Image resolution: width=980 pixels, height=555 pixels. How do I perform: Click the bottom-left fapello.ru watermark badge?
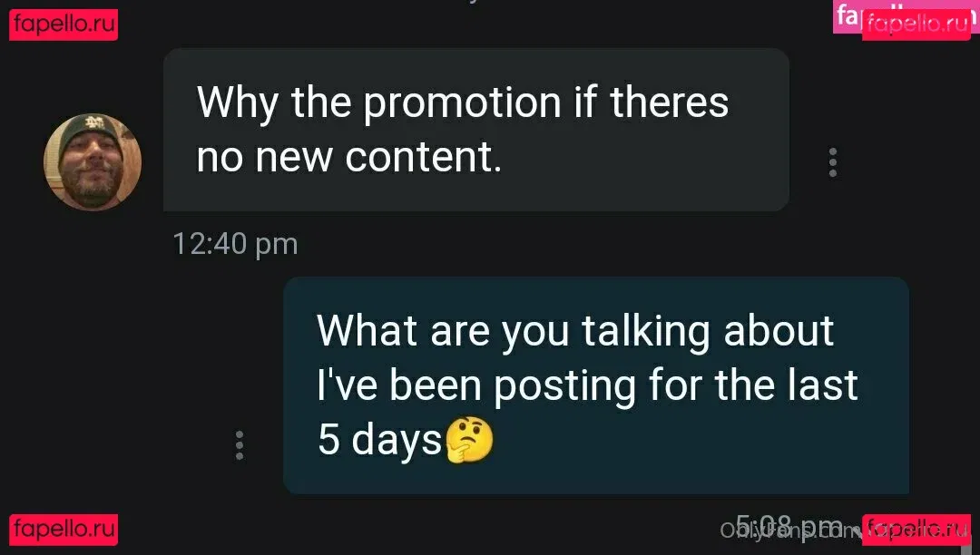pyautogui.click(x=64, y=530)
